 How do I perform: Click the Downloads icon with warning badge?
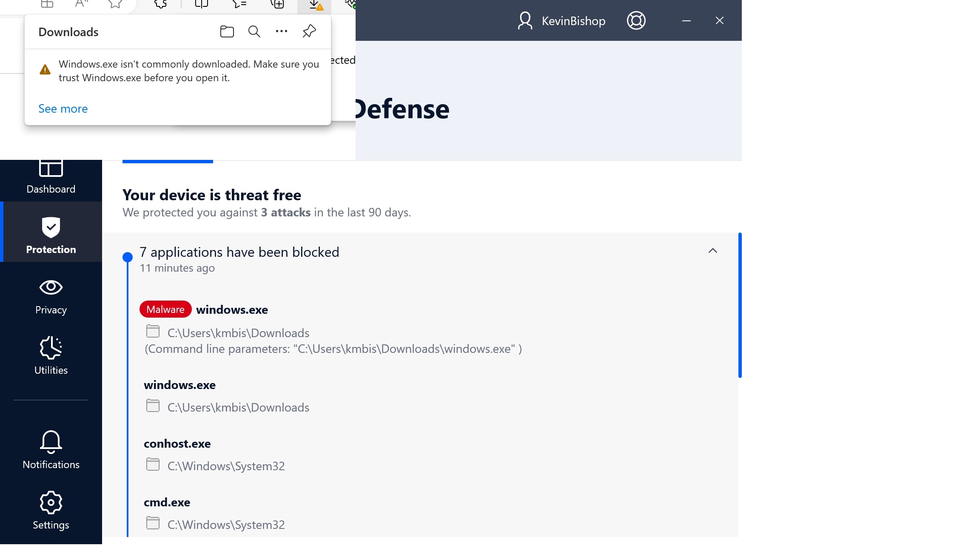click(315, 5)
